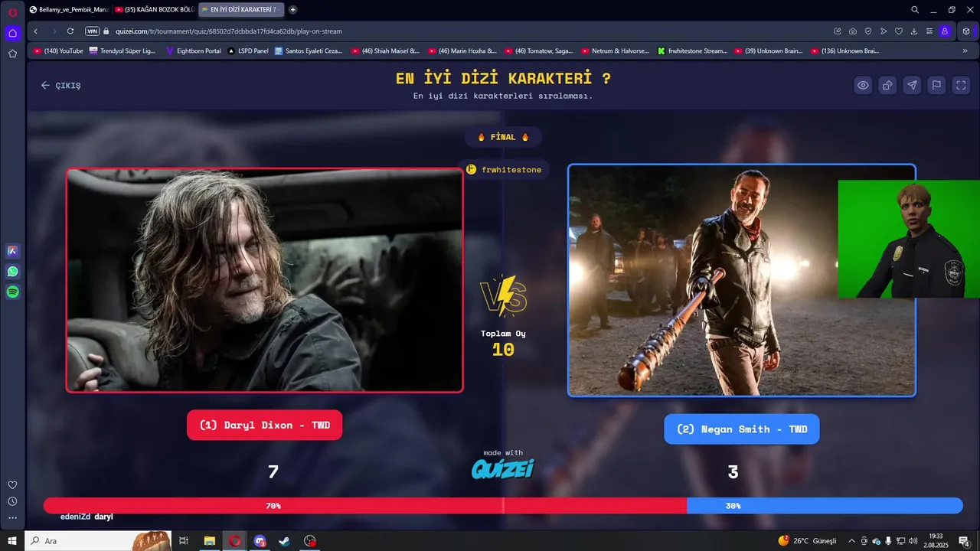The width and height of the screenshot is (980, 551).
Task: Open easy setup menu icon
Action: click(929, 31)
